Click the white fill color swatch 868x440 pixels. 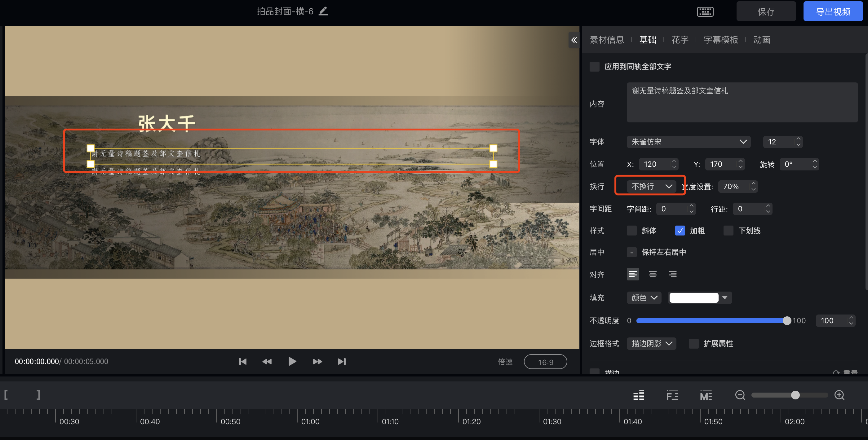click(694, 298)
